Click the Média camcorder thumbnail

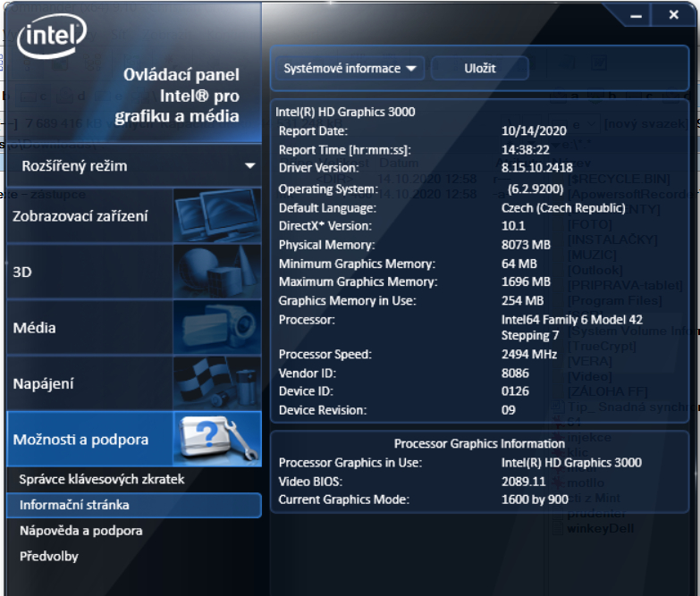(x=217, y=327)
